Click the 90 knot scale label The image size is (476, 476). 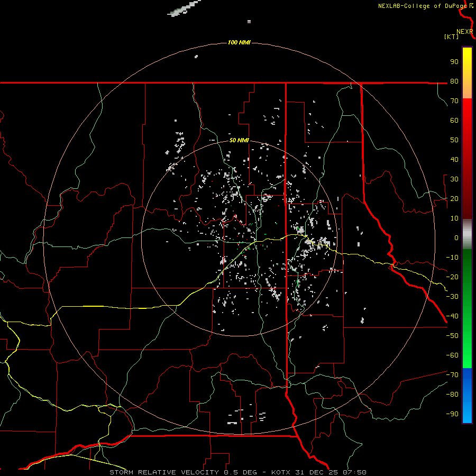(454, 62)
